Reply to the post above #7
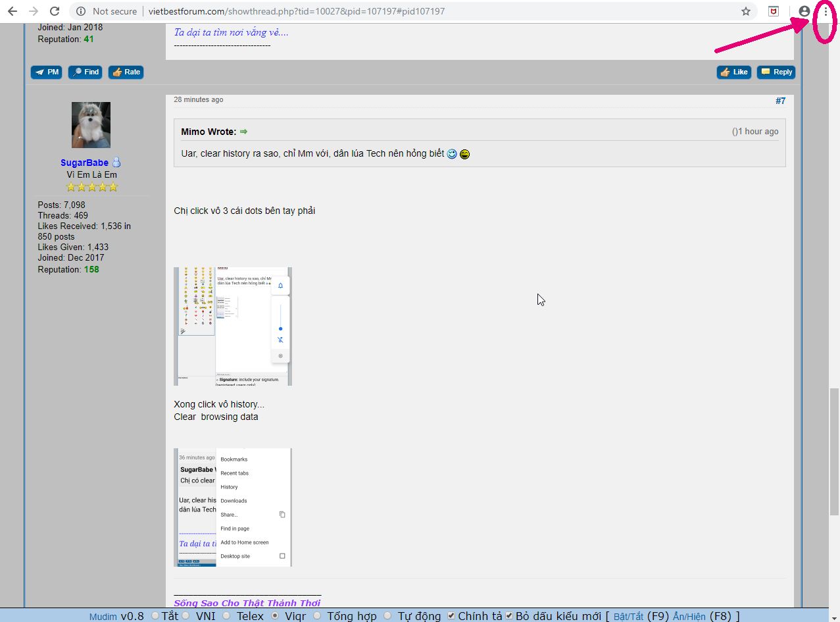The height and width of the screenshot is (622, 840). click(776, 72)
